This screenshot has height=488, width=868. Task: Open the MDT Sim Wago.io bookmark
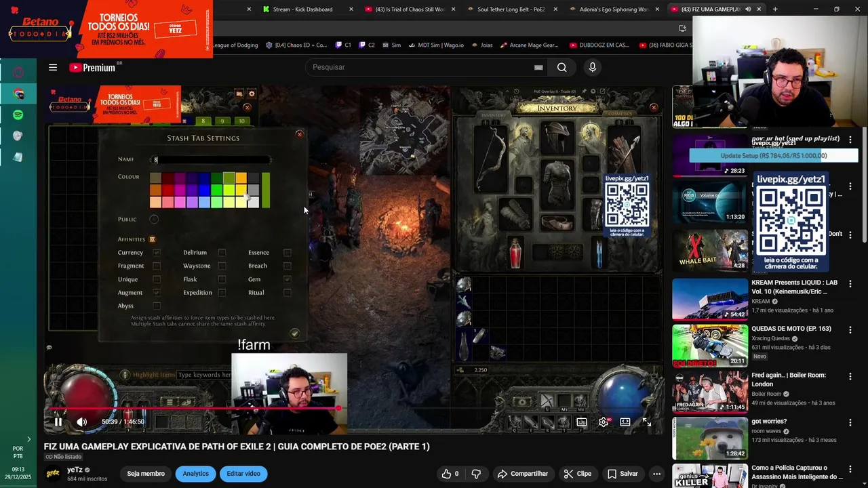(x=435, y=45)
